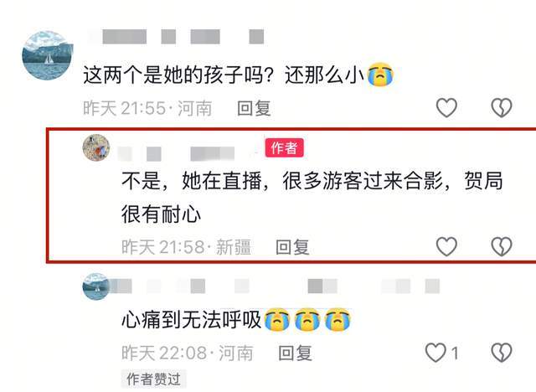Image resolution: width=536 pixels, height=392 pixels.
Task: Reply to the author's 21:58 comment
Action: (292, 247)
